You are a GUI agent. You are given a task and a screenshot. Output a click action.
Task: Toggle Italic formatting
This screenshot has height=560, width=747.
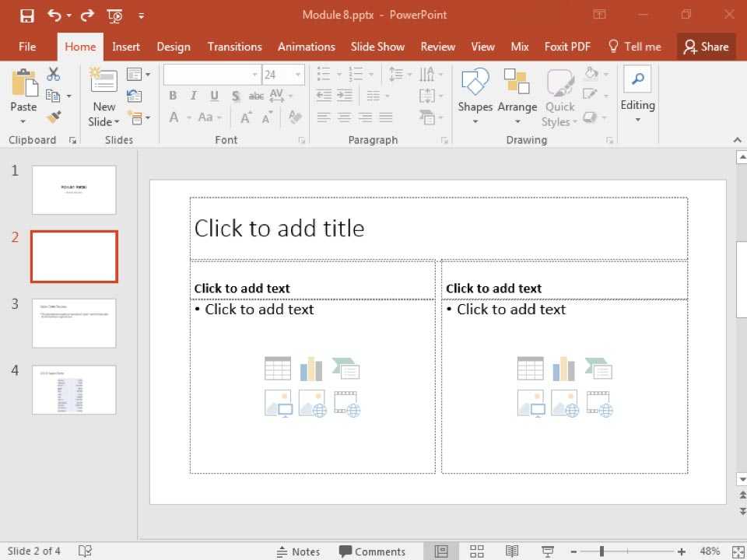click(194, 96)
